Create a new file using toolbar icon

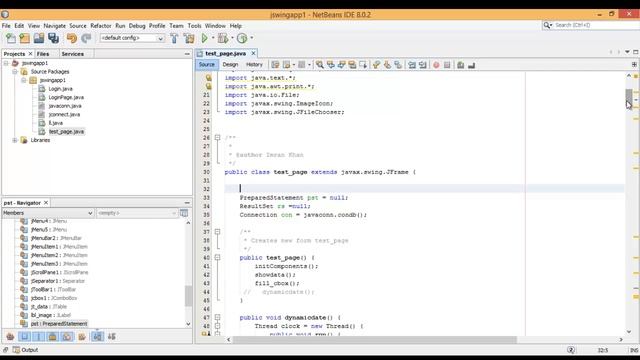click(x=11, y=38)
